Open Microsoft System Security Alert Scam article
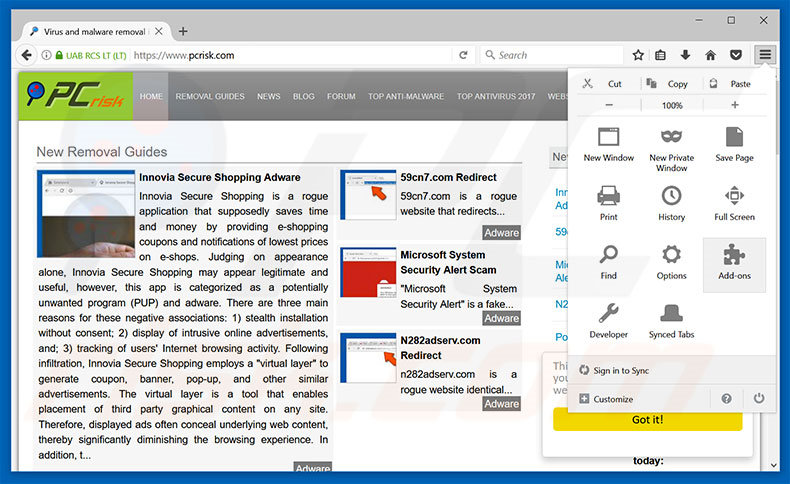Viewport: 790px width, 484px height. pyautogui.click(x=448, y=262)
